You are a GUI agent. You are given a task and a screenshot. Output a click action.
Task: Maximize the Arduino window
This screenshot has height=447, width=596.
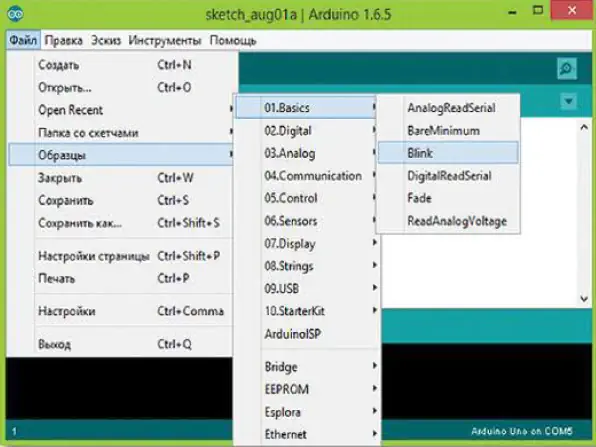[x=538, y=11]
